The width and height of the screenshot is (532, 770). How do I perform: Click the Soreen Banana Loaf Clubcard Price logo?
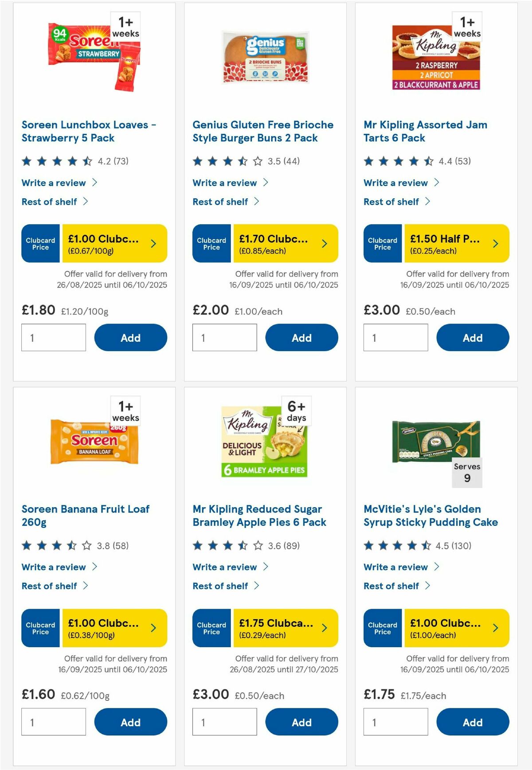click(x=40, y=628)
